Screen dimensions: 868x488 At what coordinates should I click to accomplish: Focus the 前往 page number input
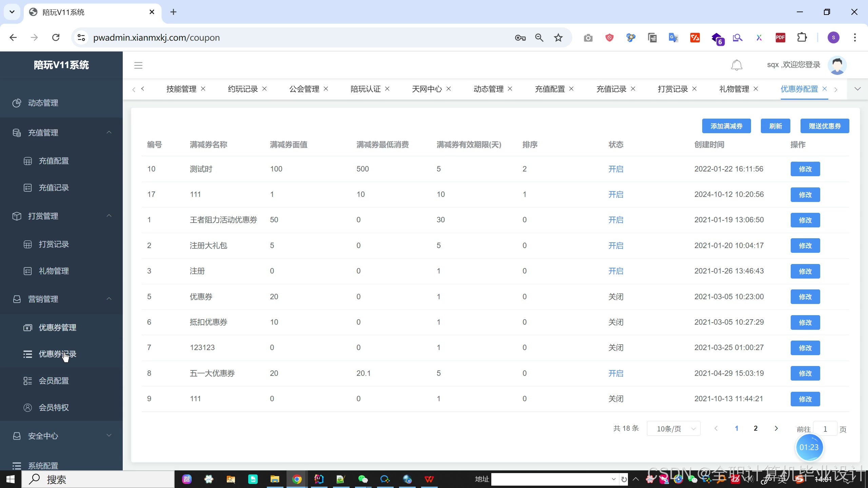pos(825,429)
